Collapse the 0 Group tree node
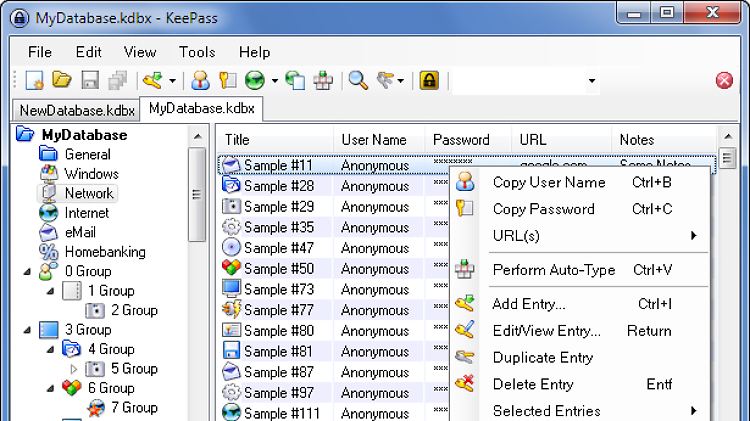750x421 pixels. [28, 272]
